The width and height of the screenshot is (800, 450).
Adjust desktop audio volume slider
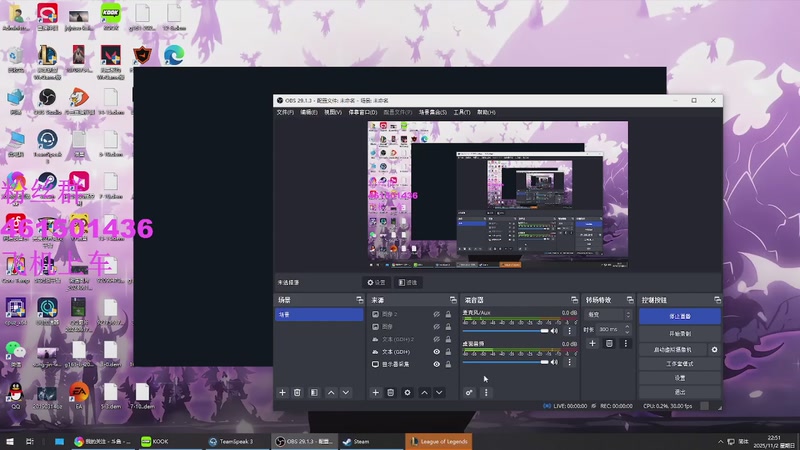tap(506, 362)
